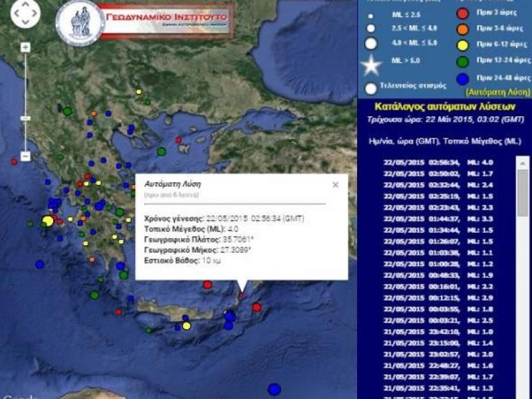Click the pan-up arrow on the map compass
This screenshot has width=532, height=399.
pos(25,4)
